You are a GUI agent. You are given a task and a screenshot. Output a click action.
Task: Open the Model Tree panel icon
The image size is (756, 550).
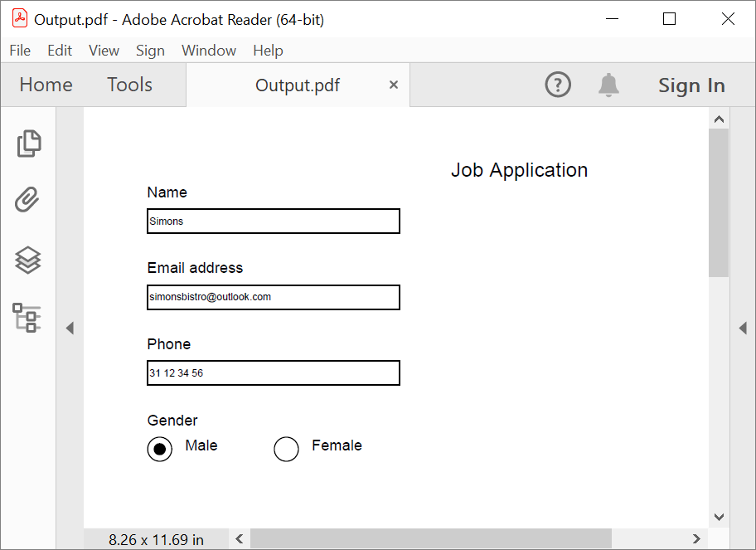(27, 318)
